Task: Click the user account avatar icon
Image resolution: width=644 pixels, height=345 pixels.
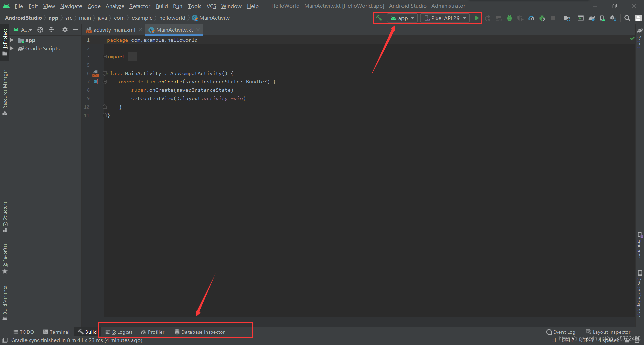Action: (x=638, y=18)
